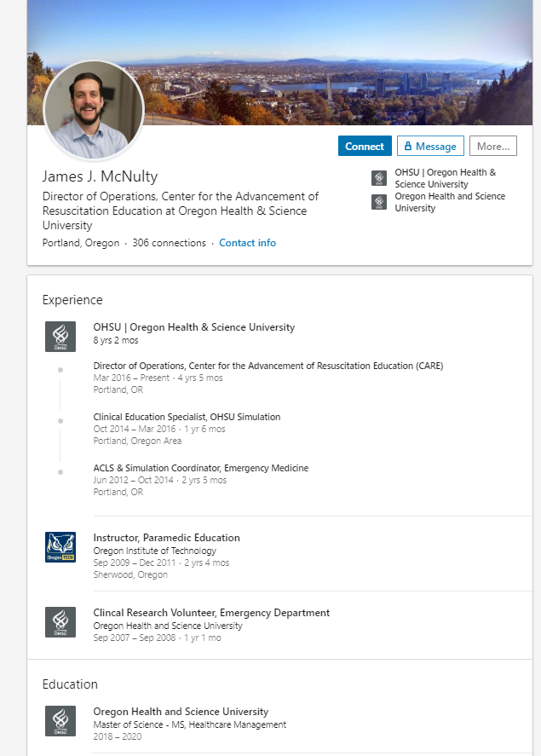Viewport: 541px width, 756px height.
Task: Click 'Sep 2007 – Sep 2008' date range
Action: pos(135,638)
